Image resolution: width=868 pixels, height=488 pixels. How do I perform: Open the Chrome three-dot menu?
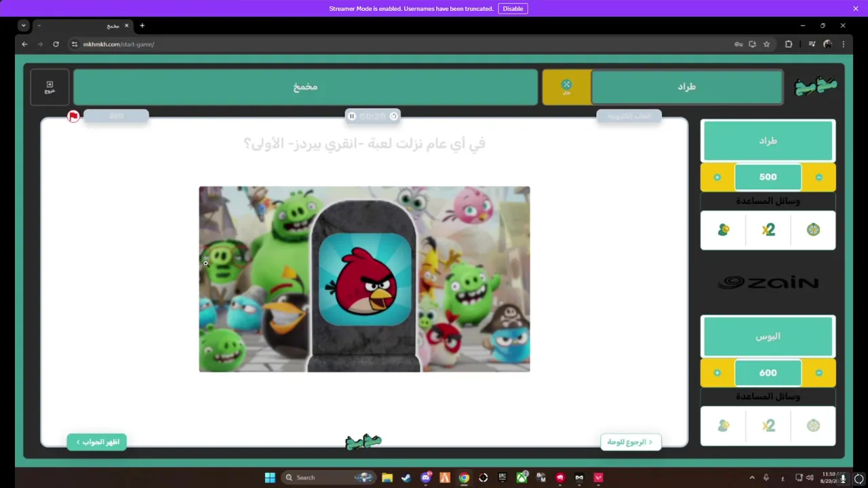pos(844,44)
